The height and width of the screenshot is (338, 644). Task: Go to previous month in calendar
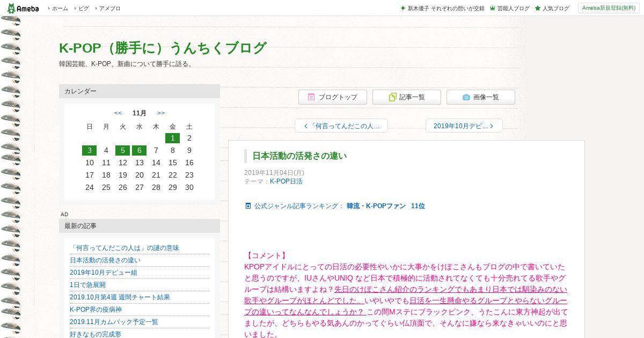(118, 113)
